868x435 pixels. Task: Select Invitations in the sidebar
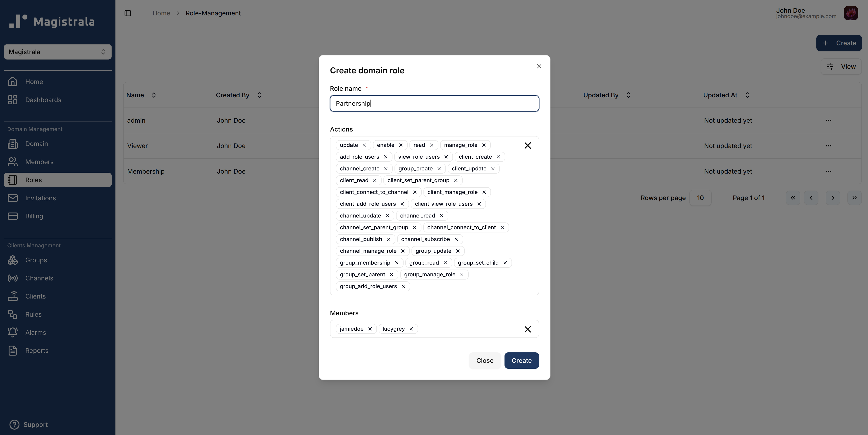41,198
